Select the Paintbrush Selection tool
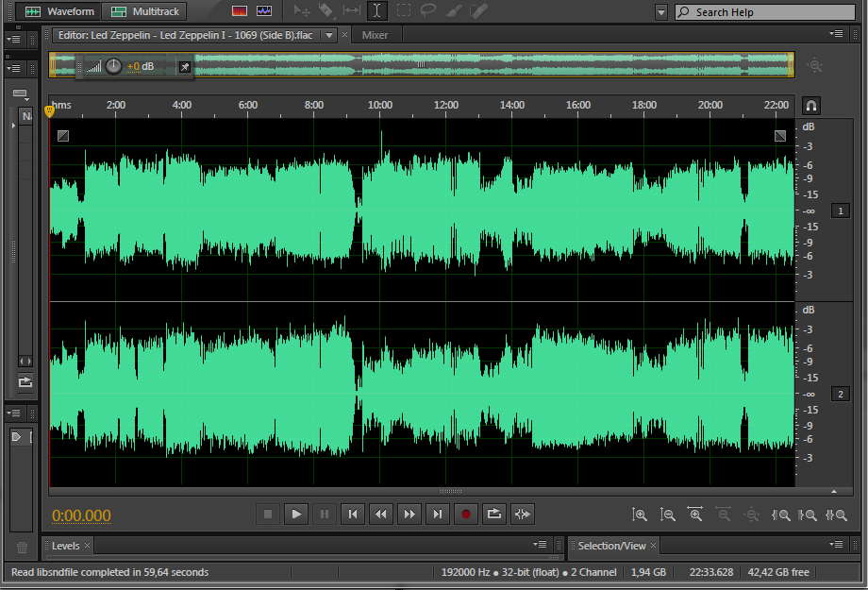 (x=454, y=10)
